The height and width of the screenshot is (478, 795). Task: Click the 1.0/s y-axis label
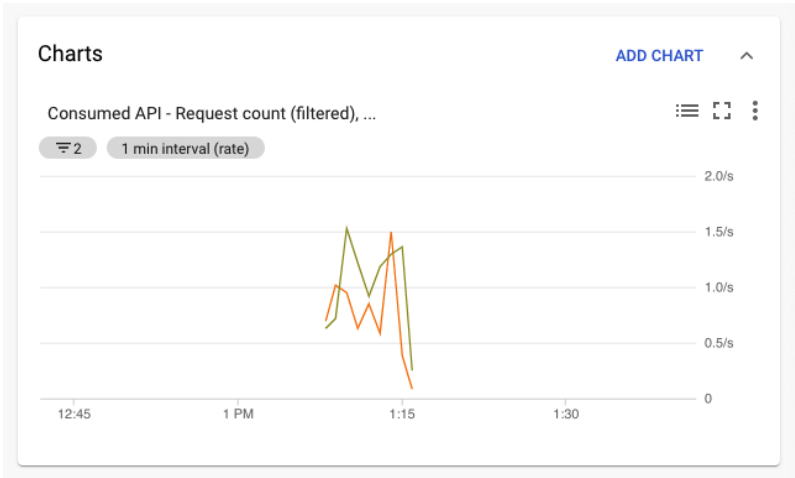pos(718,287)
